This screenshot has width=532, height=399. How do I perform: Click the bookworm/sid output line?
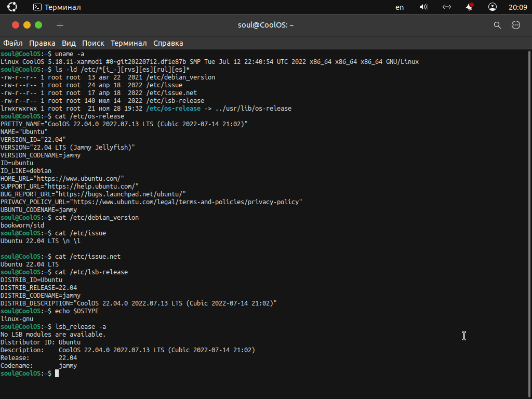[x=22, y=225]
